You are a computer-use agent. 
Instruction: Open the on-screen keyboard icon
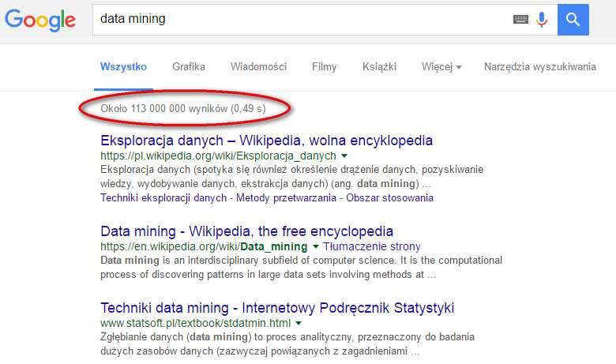[520, 19]
